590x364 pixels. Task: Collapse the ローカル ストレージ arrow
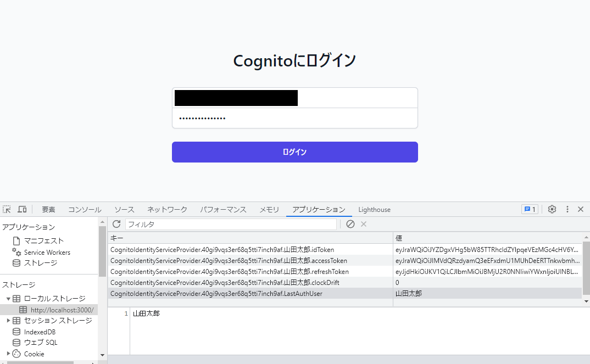[8, 299]
